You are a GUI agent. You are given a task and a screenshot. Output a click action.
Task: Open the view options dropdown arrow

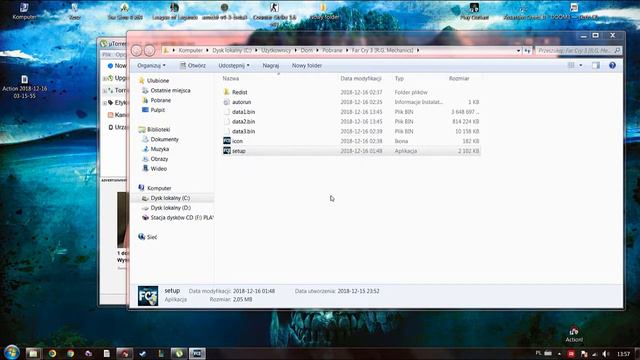tap(581, 65)
